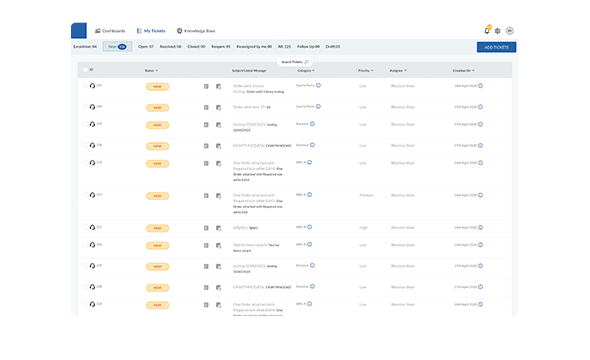Select checkbox for 'Order with Item 17' ticket
The height and width of the screenshot is (360, 590).
(85, 107)
